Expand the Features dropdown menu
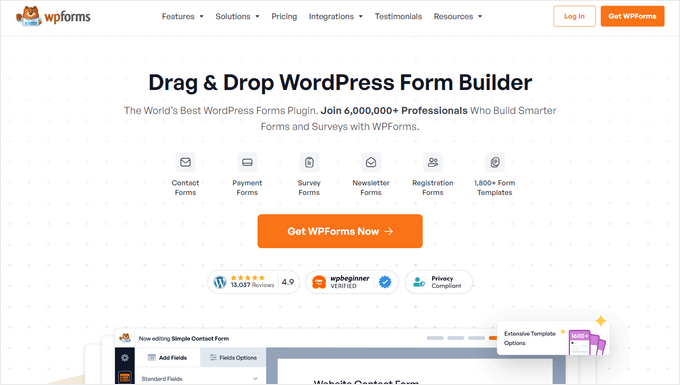The width and height of the screenshot is (680, 385). [x=183, y=16]
